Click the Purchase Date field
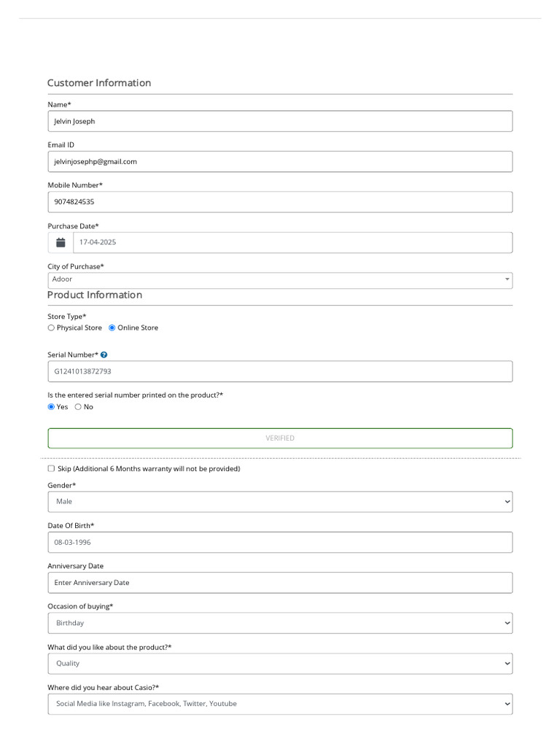Image resolution: width=560 pixels, height=747 pixels. 292,242
